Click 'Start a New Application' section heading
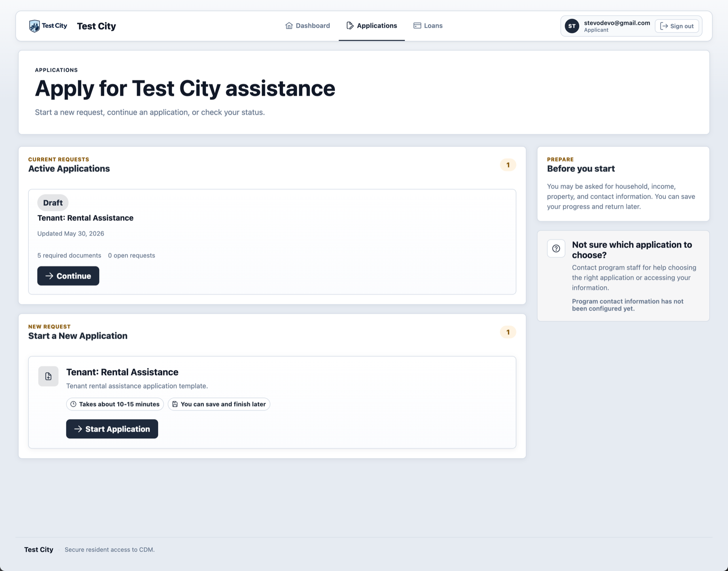Viewport: 728px width, 571px height. point(78,336)
